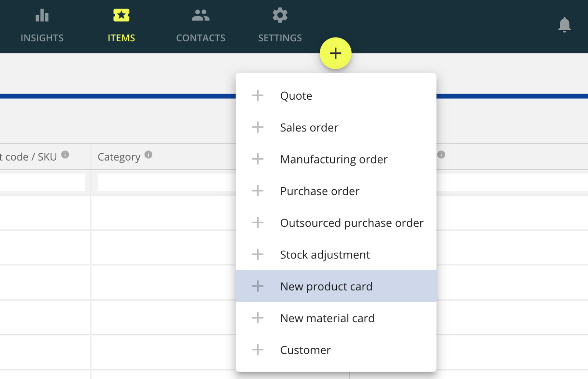Click the plus icon beside Quote
The width and height of the screenshot is (588, 379).
point(258,95)
